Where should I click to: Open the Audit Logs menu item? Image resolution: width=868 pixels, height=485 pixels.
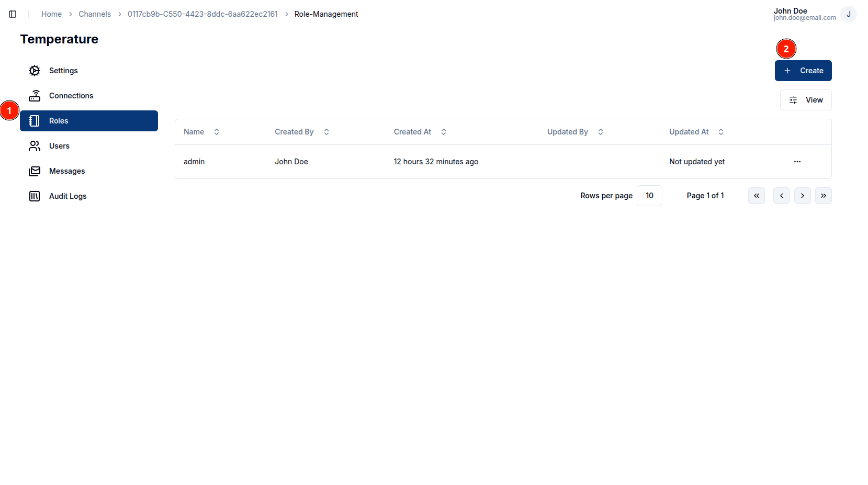(89, 196)
